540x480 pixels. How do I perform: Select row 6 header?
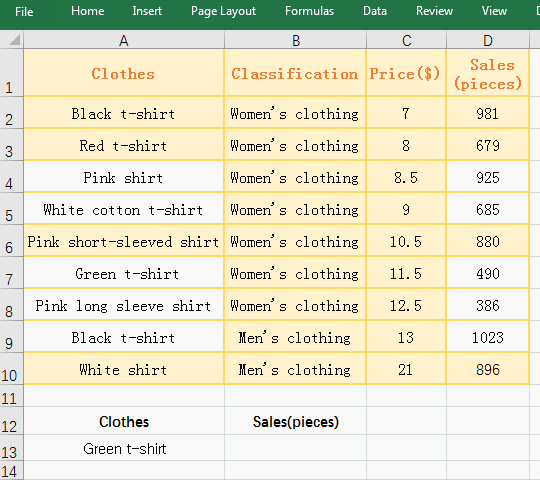pos(12,241)
